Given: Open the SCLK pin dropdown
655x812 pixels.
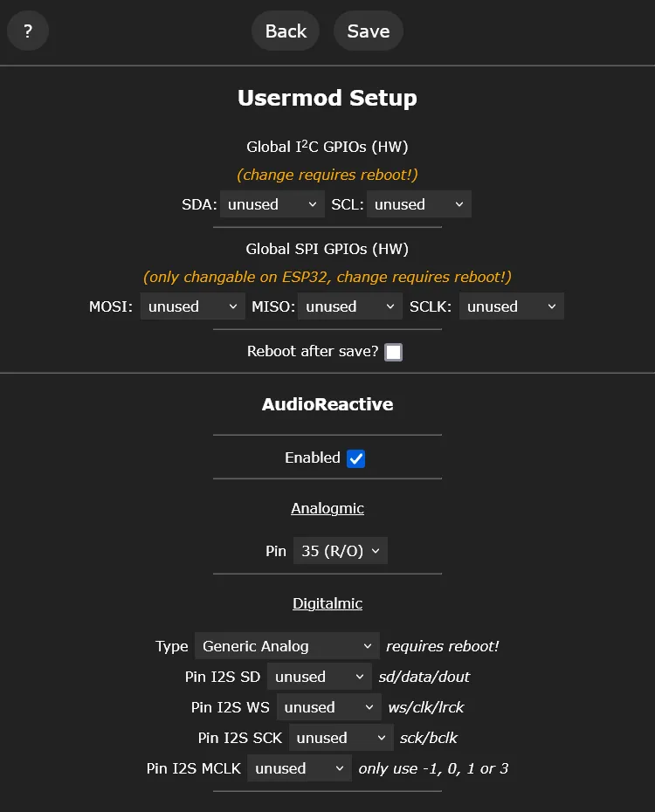Looking at the screenshot, I should 511,306.
